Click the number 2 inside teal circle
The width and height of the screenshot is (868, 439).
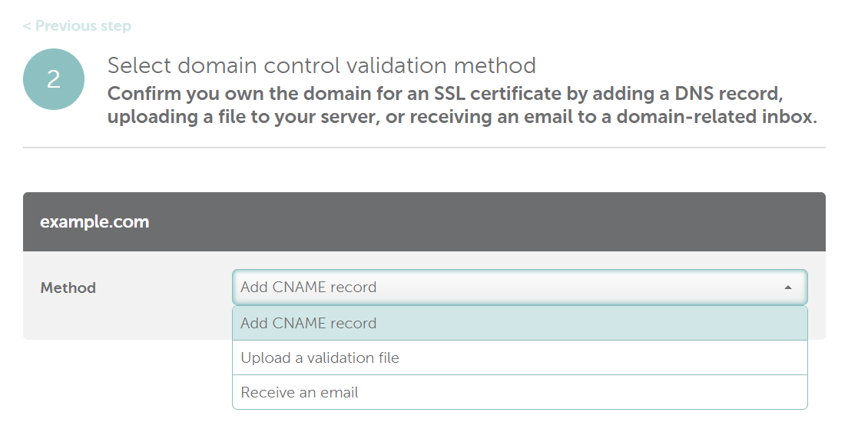pyautogui.click(x=54, y=79)
